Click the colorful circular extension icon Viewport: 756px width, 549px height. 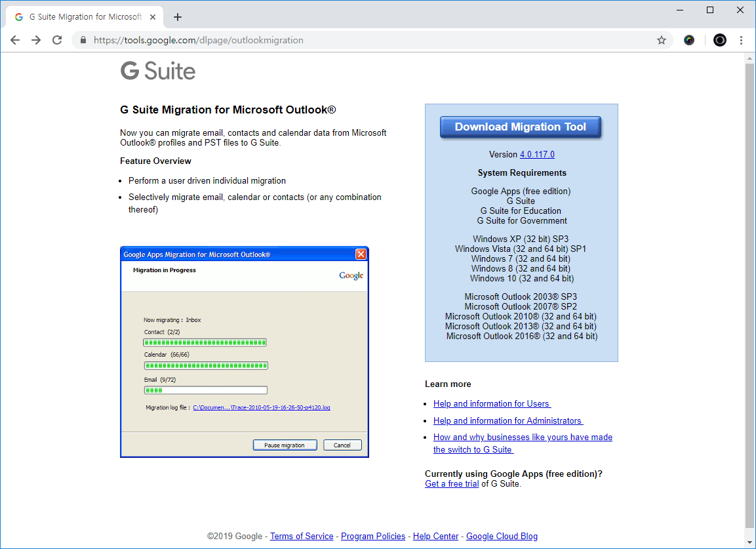coord(689,40)
